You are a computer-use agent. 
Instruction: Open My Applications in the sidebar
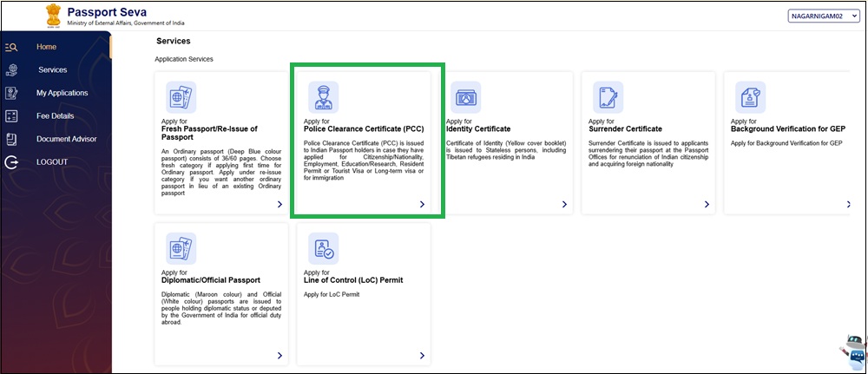pos(62,93)
